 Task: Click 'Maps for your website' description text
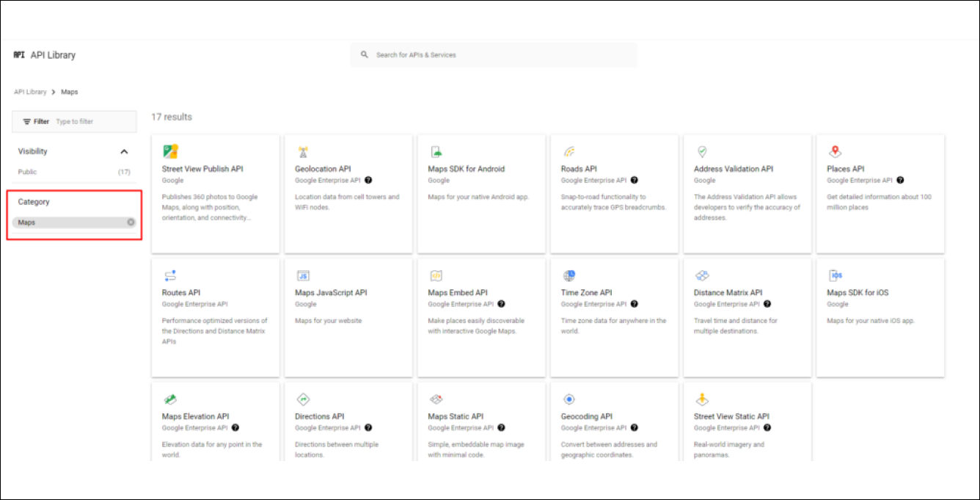pyautogui.click(x=329, y=321)
